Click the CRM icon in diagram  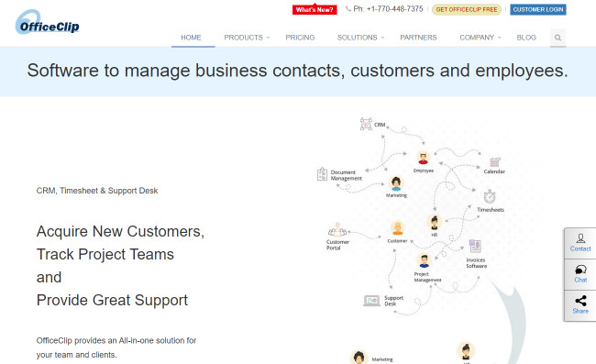point(366,124)
